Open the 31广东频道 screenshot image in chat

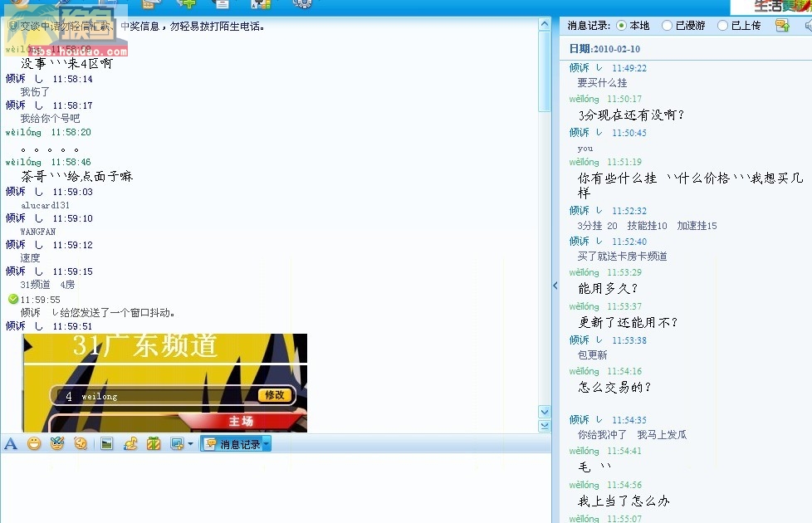click(x=164, y=383)
